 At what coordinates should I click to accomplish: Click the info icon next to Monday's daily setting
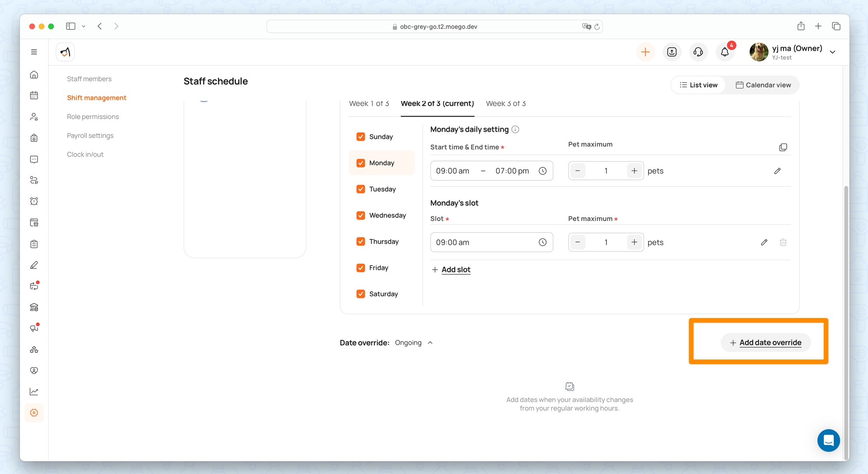point(515,129)
